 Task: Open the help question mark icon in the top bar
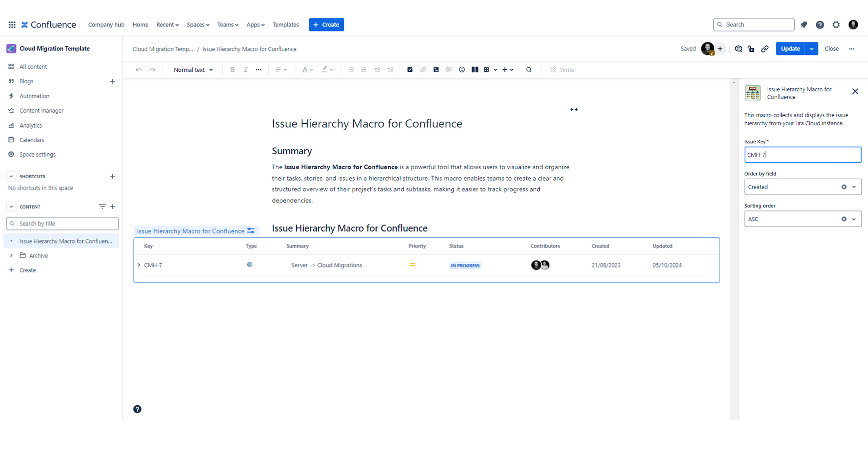point(820,24)
